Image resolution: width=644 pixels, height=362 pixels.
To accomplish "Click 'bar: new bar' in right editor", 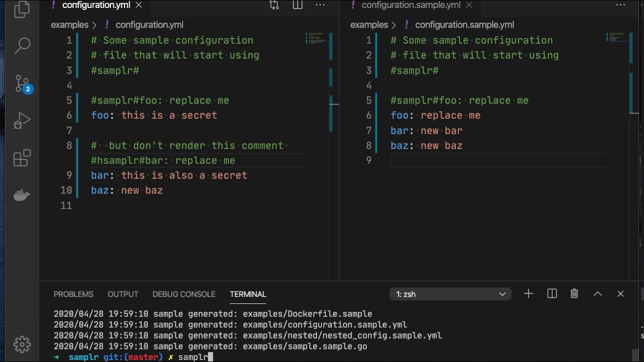I will [426, 131].
